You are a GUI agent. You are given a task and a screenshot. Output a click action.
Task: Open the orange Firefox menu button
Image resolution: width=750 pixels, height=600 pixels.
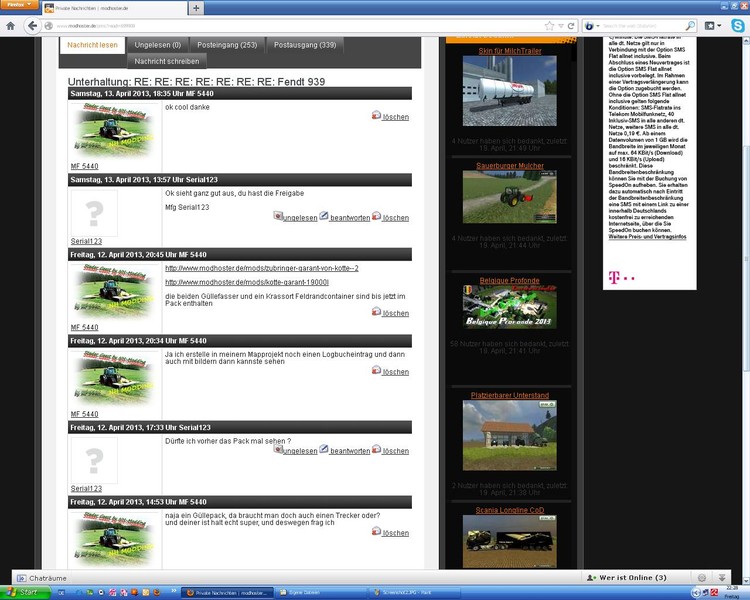point(19,5)
